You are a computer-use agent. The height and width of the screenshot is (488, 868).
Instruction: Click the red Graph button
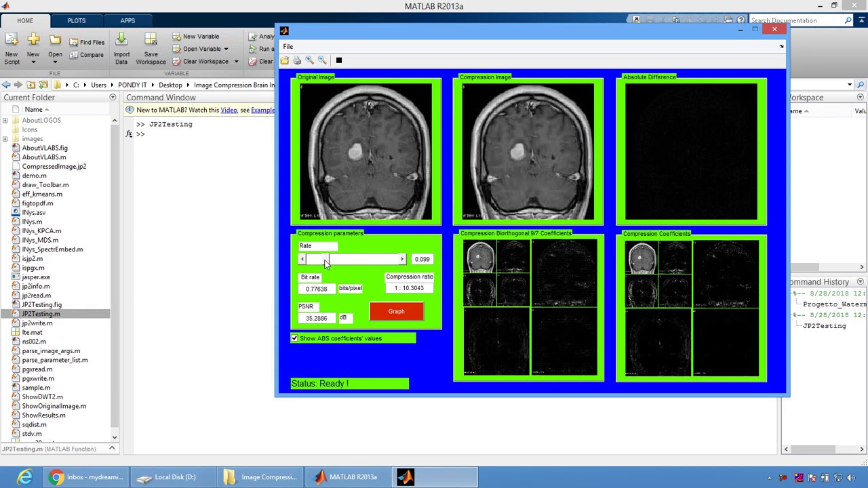396,311
